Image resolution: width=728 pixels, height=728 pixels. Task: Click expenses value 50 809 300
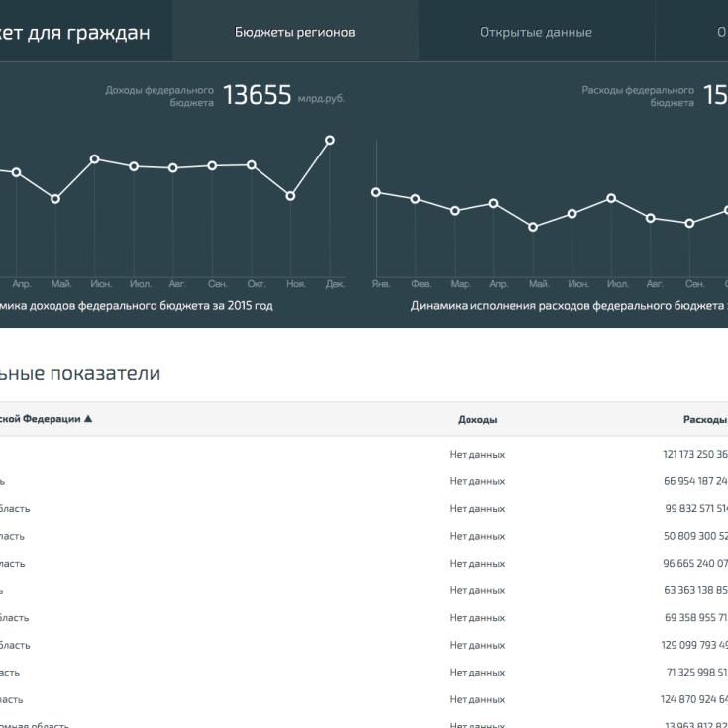pyautogui.click(x=695, y=536)
